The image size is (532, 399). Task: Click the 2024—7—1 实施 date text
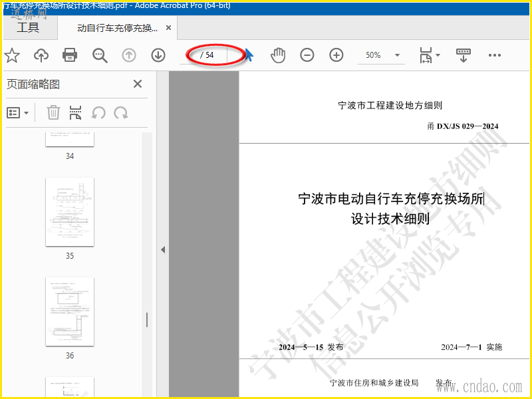click(x=471, y=347)
